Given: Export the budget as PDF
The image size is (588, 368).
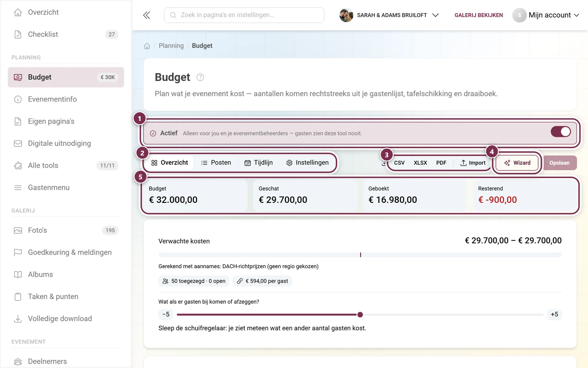Looking at the screenshot, I should click(x=441, y=163).
